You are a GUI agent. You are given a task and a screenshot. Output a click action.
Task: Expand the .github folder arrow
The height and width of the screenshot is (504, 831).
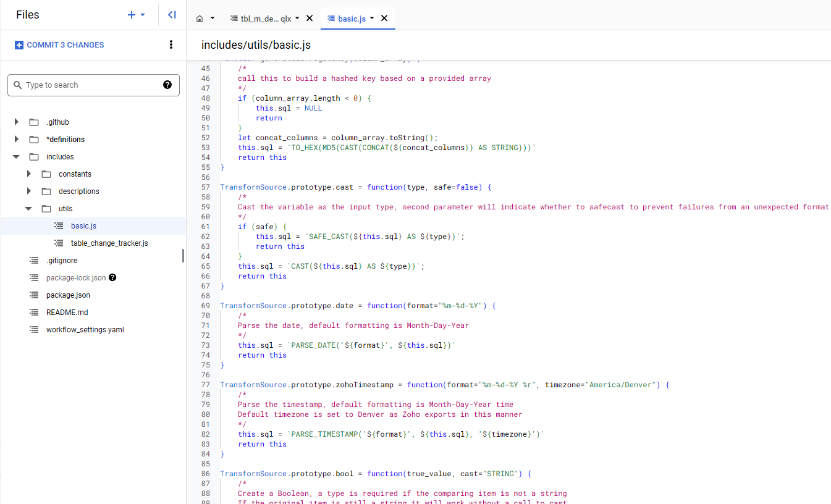17,122
